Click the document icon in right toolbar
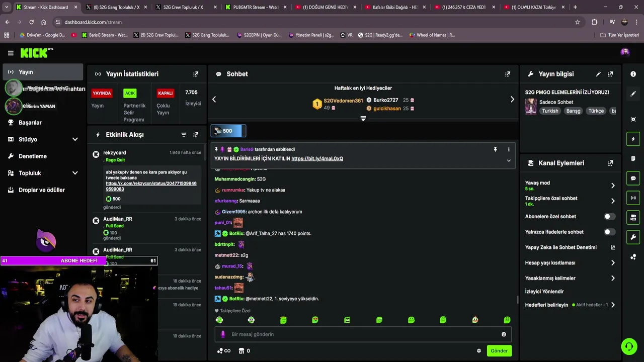644x362 pixels. [x=633, y=158]
